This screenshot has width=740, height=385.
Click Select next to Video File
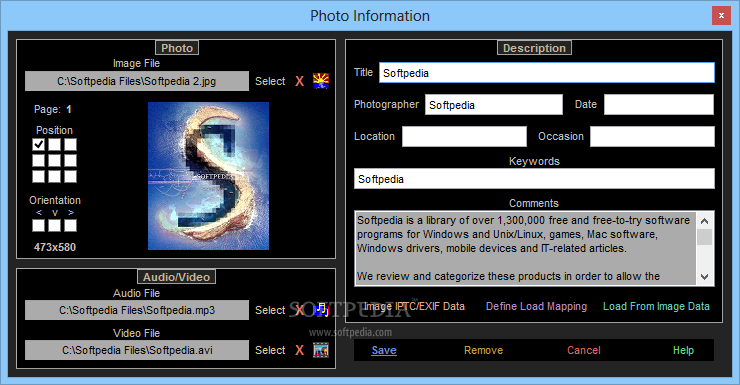(x=270, y=350)
